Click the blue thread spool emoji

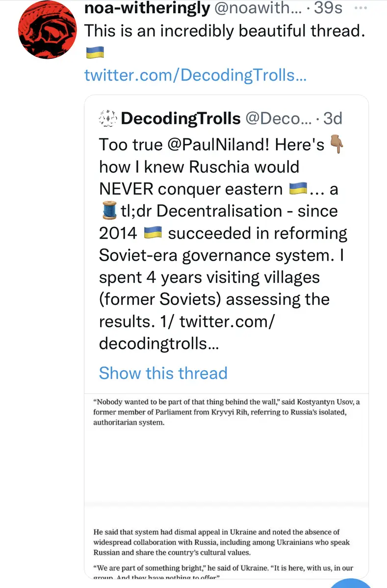click(x=107, y=211)
